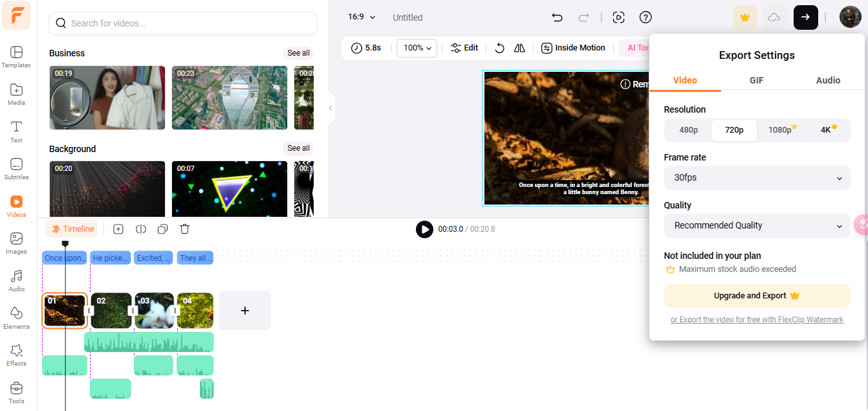Open the Effects panel
This screenshot has width=868, height=411.
[x=16, y=355]
